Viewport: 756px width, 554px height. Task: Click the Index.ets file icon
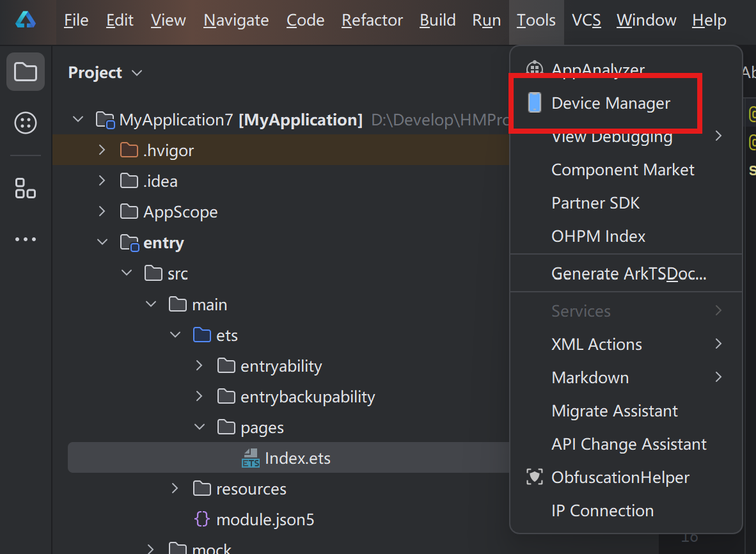click(x=251, y=458)
